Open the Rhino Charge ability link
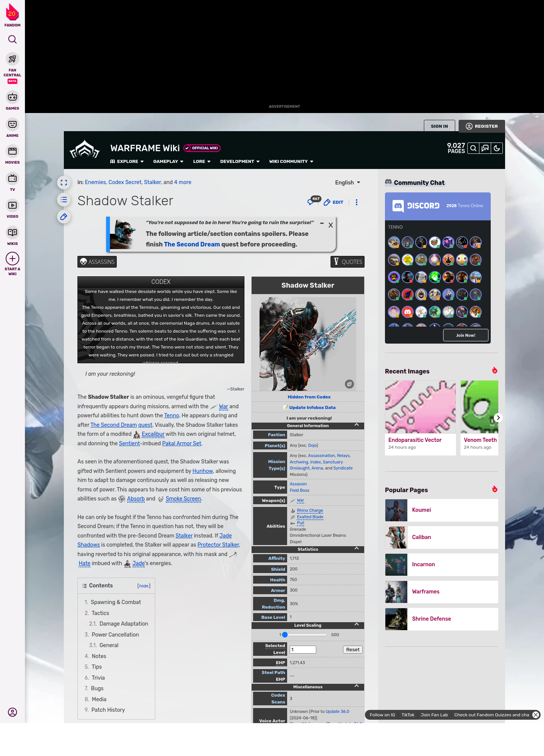The width and height of the screenshot is (544, 756). coord(310,510)
